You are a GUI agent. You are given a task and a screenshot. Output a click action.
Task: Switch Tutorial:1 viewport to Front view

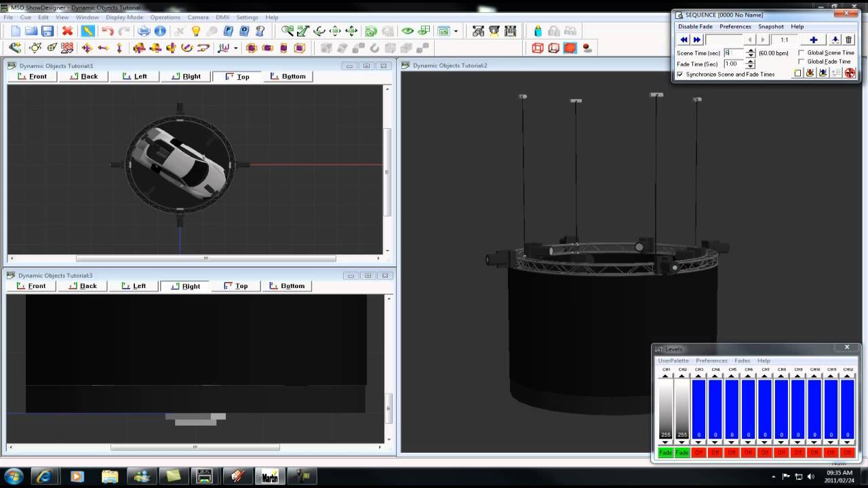(33, 77)
